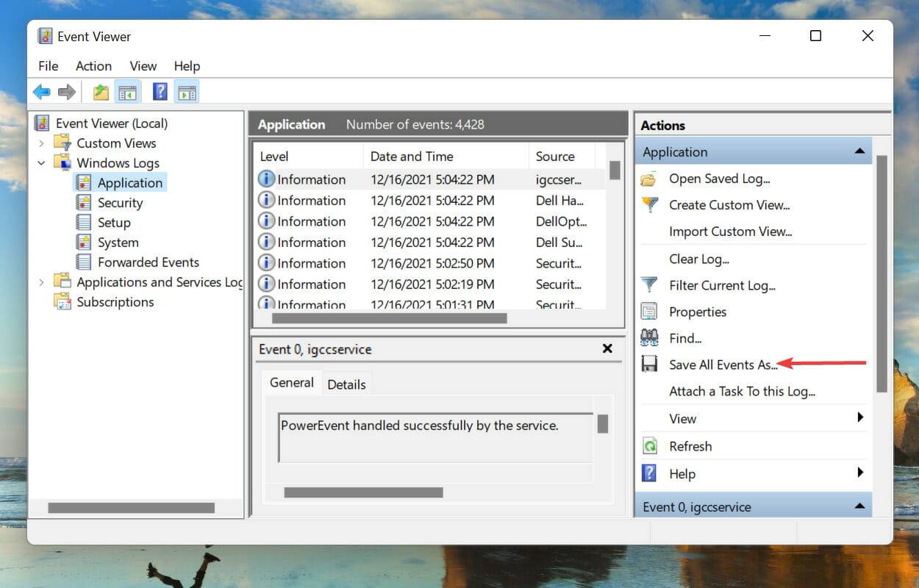919x588 pixels.
Task: Click Filter Current Log... action
Action: (723, 285)
